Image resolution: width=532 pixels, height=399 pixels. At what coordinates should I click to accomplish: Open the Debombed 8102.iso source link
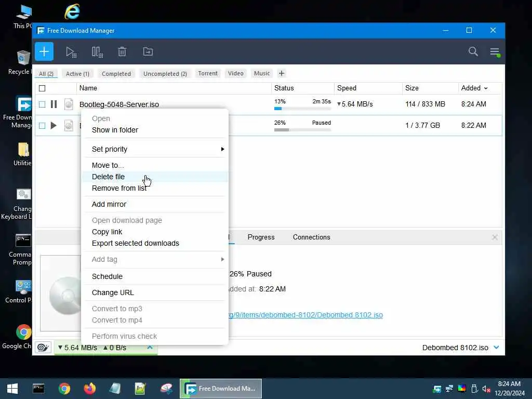point(306,315)
